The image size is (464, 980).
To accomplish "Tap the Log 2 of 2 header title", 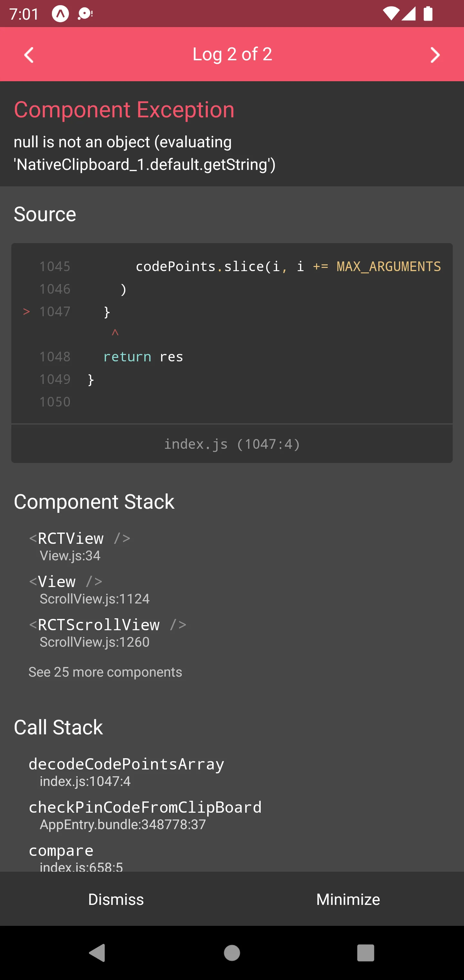I will [x=232, y=54].
